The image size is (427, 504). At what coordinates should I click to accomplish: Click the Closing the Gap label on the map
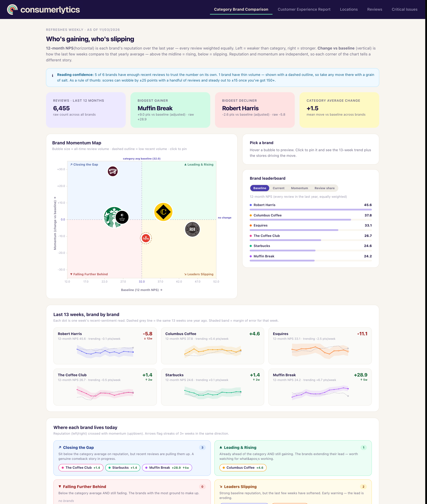pyautogui.click(x=84, y=165)
